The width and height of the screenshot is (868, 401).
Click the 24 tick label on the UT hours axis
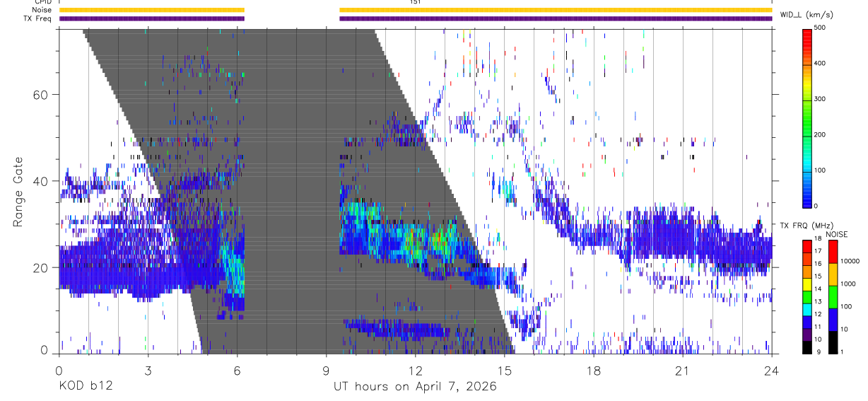click(772, 371)
